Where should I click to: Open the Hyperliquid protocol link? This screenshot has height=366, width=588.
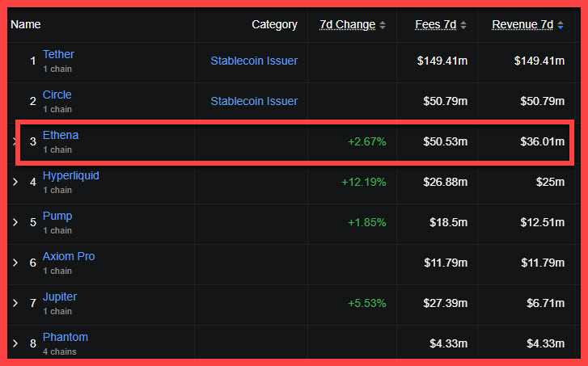[71, 175]
